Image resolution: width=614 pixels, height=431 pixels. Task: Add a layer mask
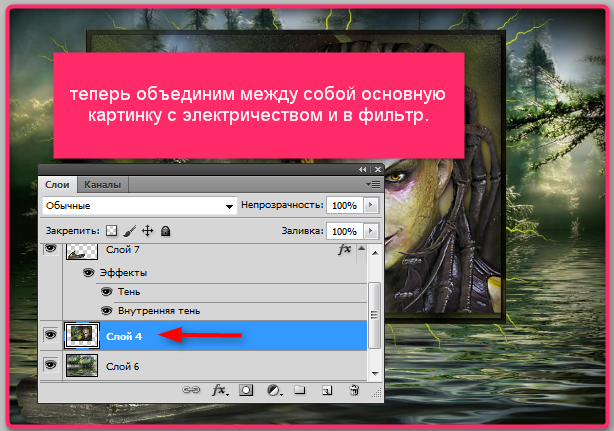tap(246, 390)
